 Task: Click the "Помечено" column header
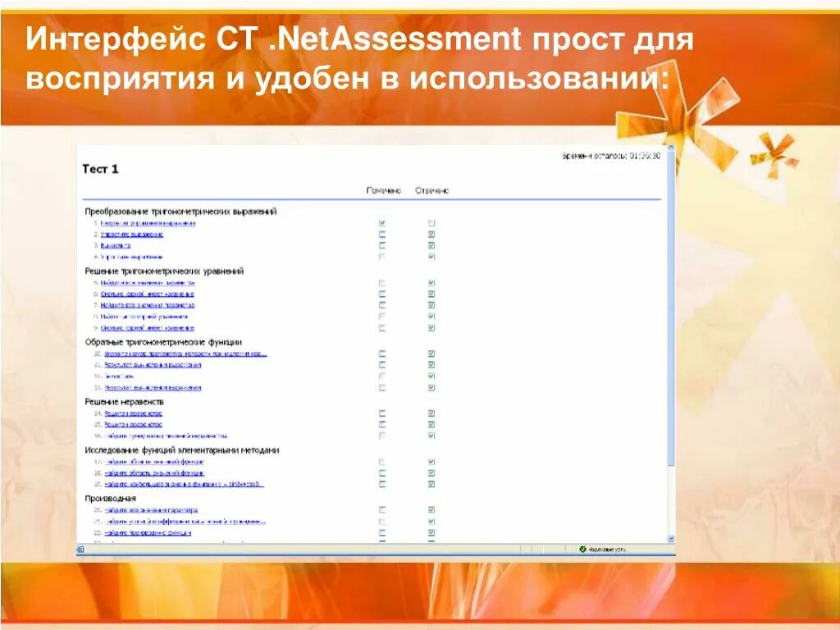click(384, 190)
